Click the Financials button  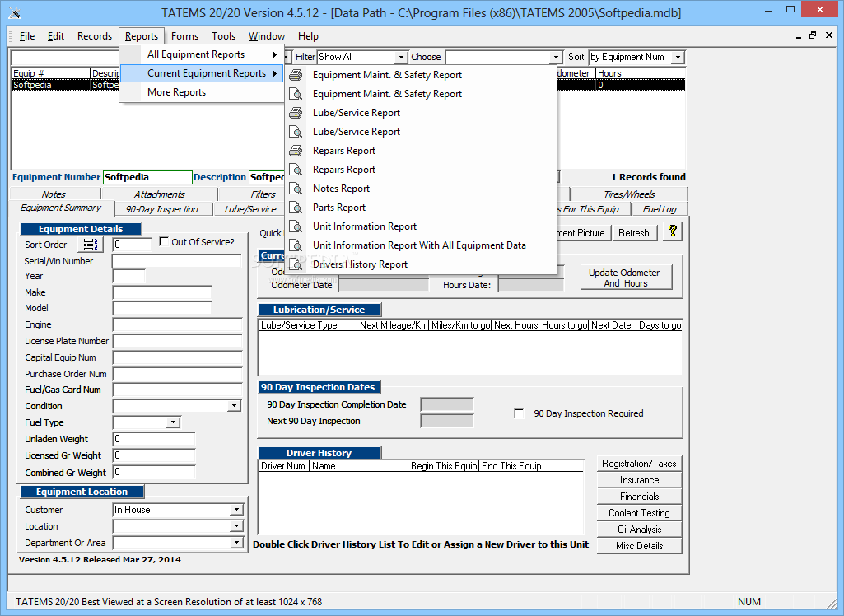point(639,497)
